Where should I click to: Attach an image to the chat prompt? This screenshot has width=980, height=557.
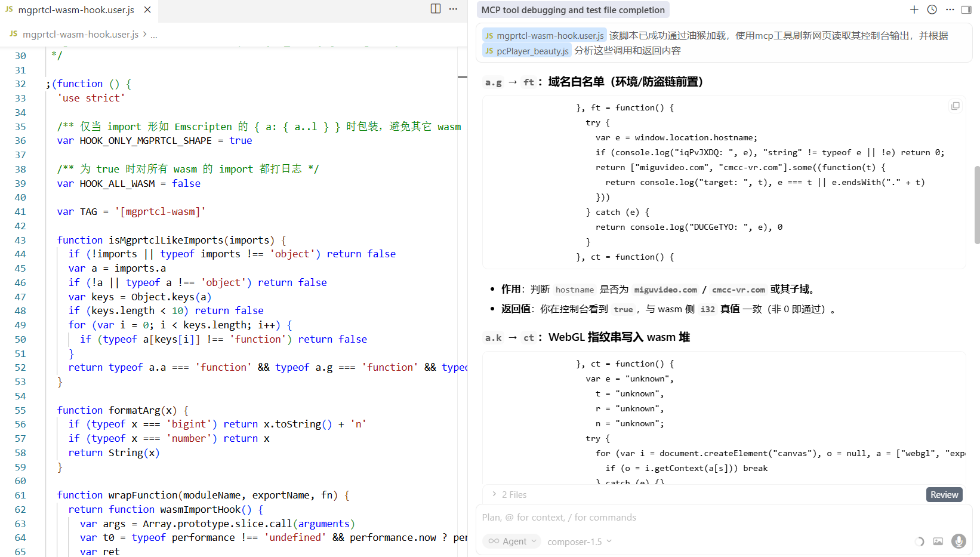(938, 541)
